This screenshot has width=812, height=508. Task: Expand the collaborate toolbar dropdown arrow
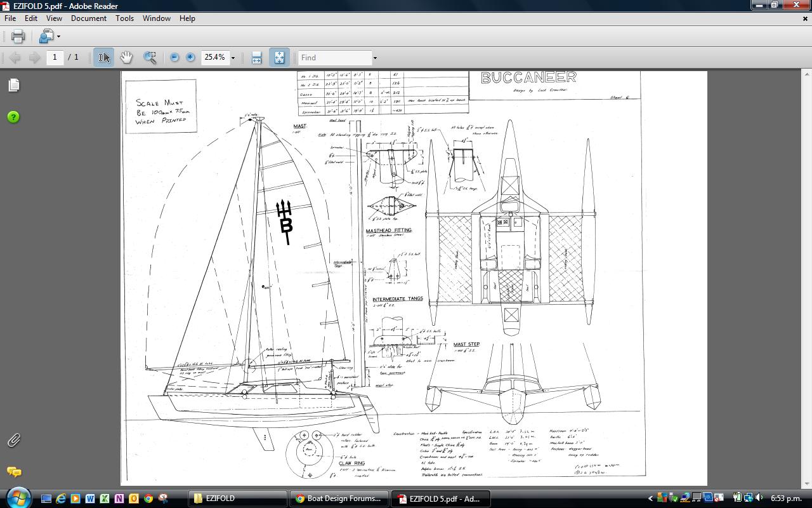pyautogui.click(x=58, y=36)
